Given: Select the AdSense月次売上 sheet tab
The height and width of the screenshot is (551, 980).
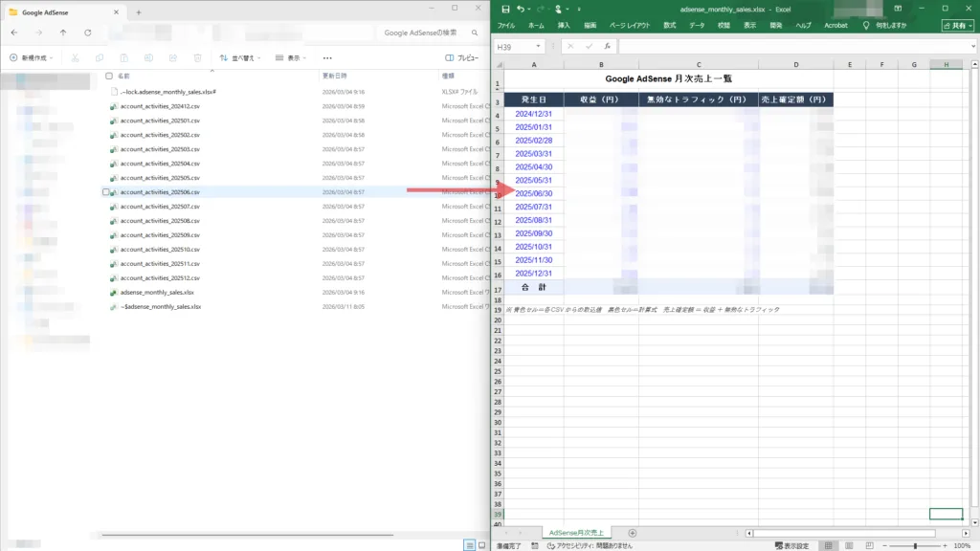Looking at the screenshot, I should point(576,532).
